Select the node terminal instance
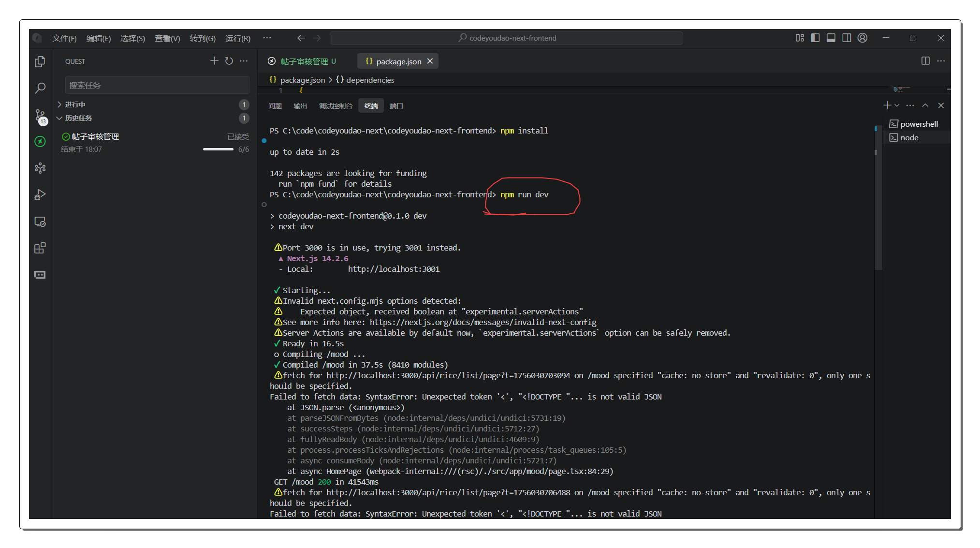The height and width of the screenshot is (548, 980). point(917,137)
